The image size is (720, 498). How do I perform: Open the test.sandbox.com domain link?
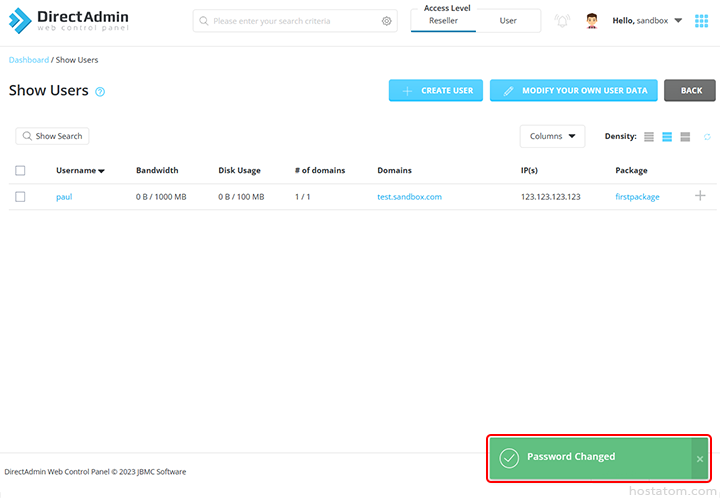click(x=409, y=197)
